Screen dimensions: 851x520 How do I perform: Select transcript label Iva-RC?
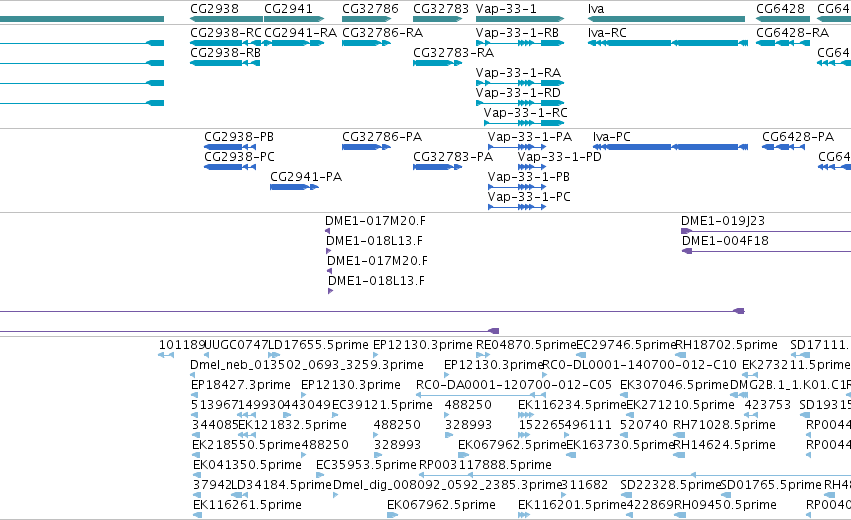[x=607, y=33]
